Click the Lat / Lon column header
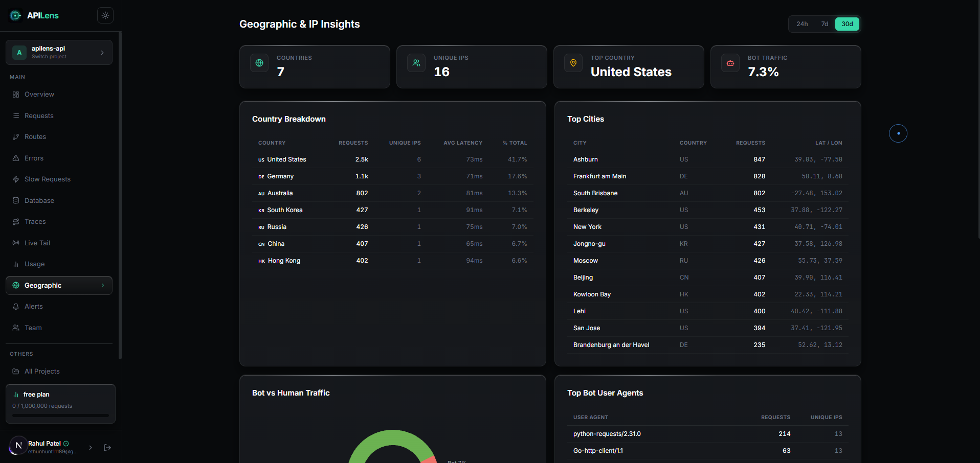Screen dimensions: 980x463 [829, 143]
